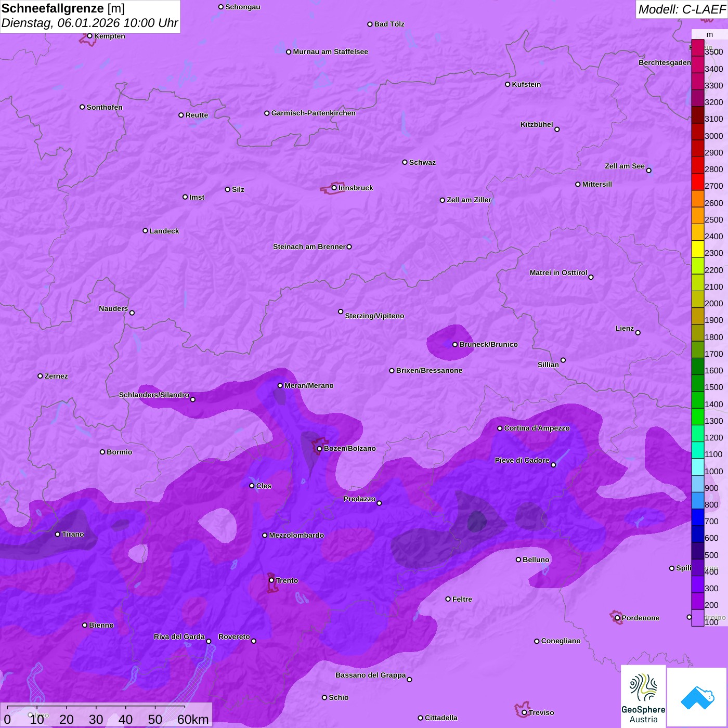Click the "60km" scale bar label
This screenshot has width=728, height=728.
(193, 719)
